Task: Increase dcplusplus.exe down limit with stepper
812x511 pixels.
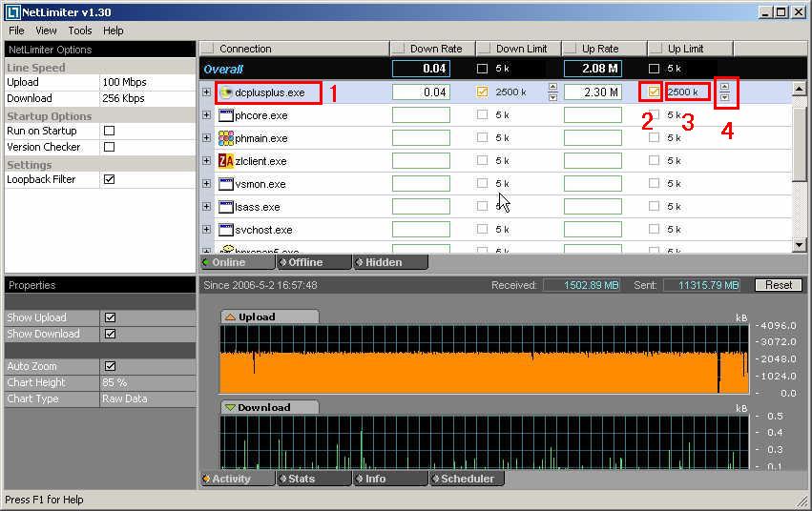Action: 552,88
